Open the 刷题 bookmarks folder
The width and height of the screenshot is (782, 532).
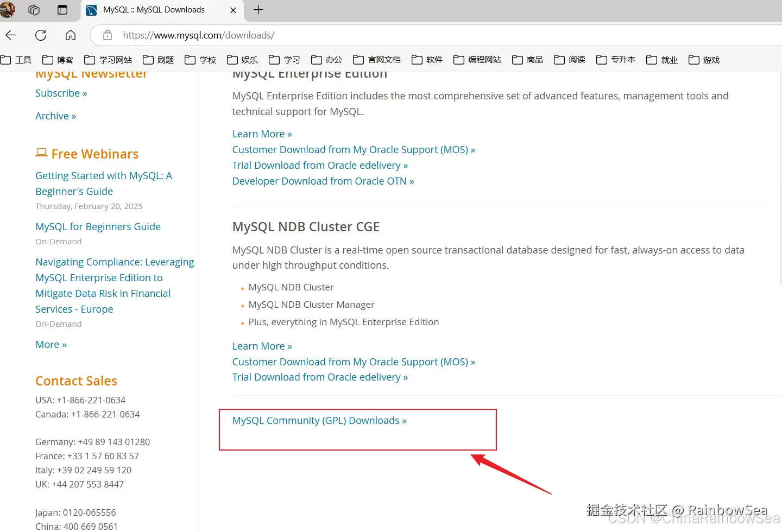click(159, 60)
